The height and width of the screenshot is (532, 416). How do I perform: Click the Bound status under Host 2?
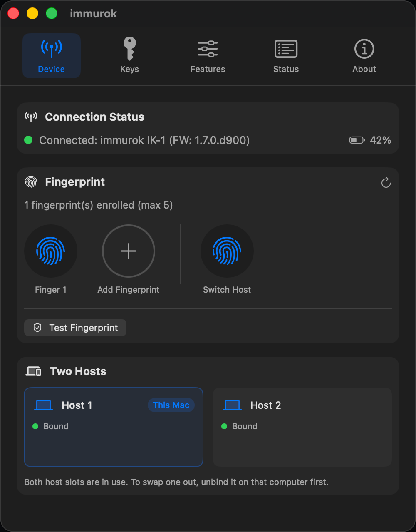pyautogui.click(x=239, y=426)
